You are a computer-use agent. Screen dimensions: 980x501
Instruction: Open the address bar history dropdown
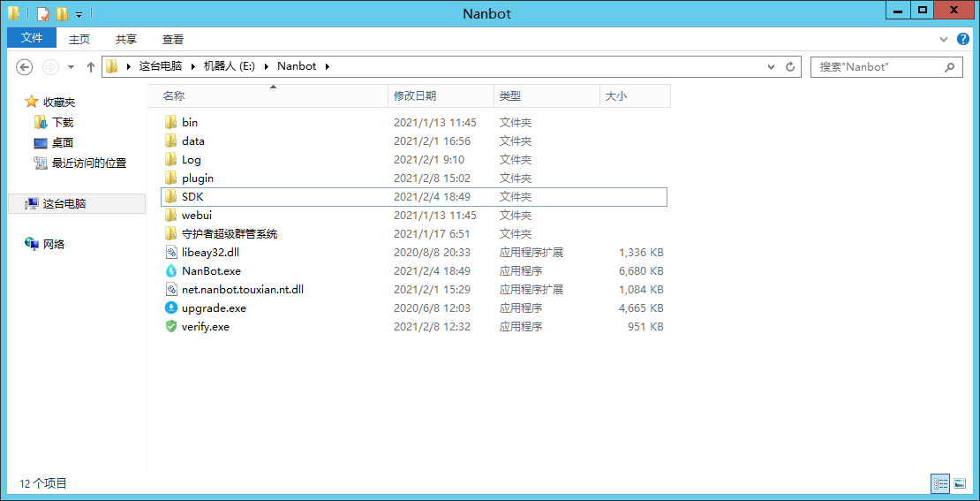click(x=772, y=66)
